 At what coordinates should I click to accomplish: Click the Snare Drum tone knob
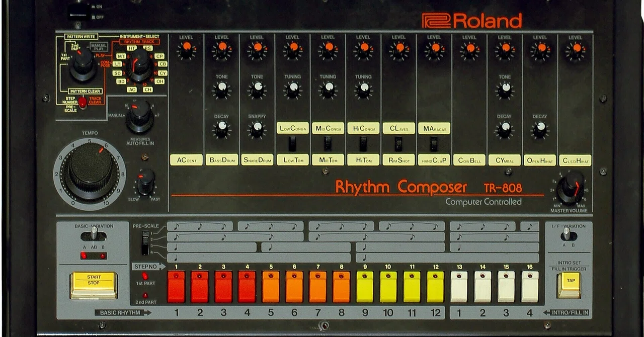coord(257,90)
